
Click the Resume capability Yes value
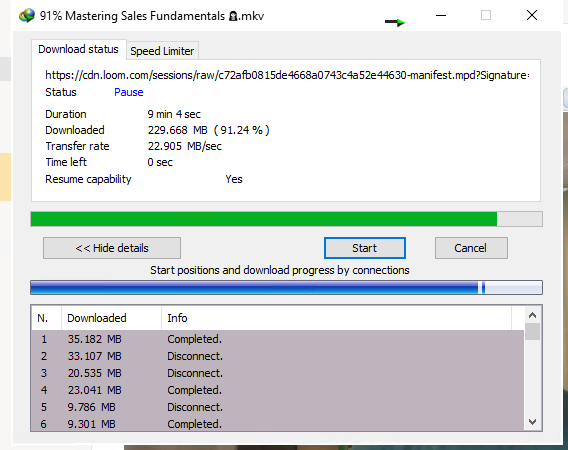(234, 179)
